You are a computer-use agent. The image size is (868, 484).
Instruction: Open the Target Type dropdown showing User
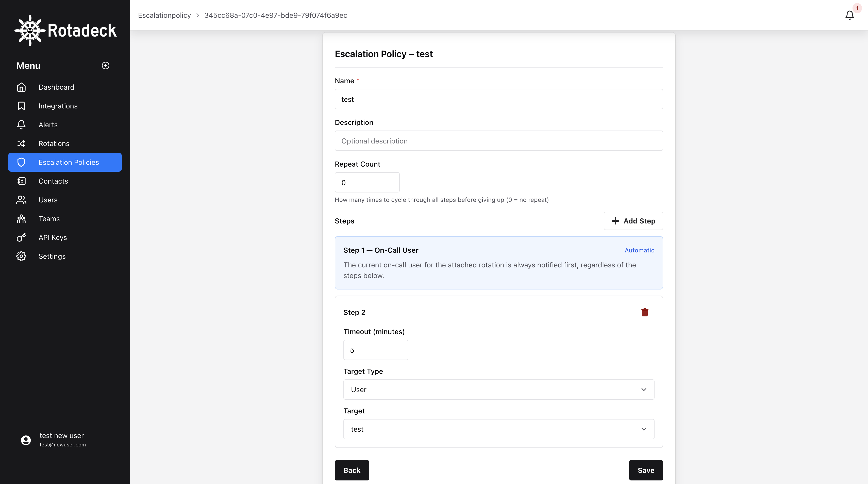pyautogui.click(x=499, y=389)
